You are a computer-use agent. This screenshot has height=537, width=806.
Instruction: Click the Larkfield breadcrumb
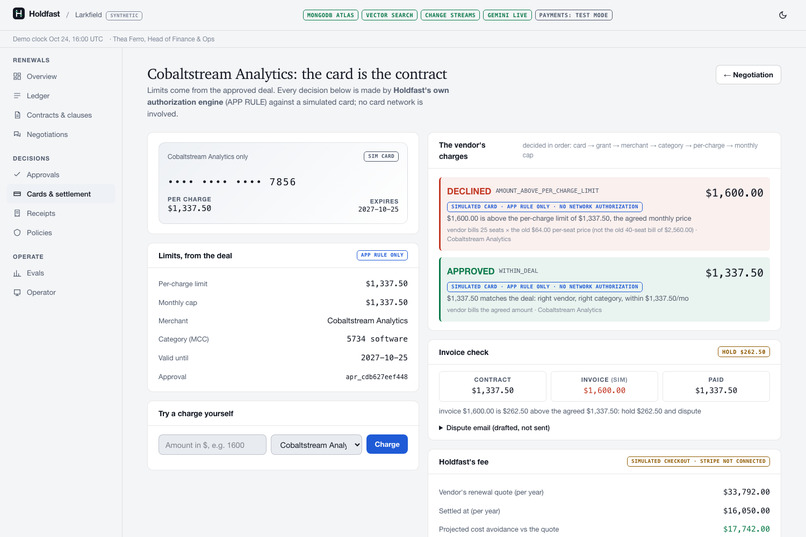pos(88,15)
